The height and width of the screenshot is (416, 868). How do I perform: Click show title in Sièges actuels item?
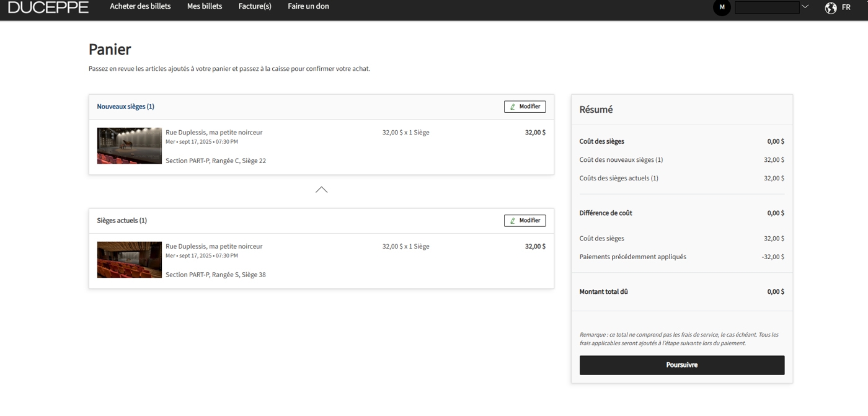pyautogui.click(x=214, y=246)
